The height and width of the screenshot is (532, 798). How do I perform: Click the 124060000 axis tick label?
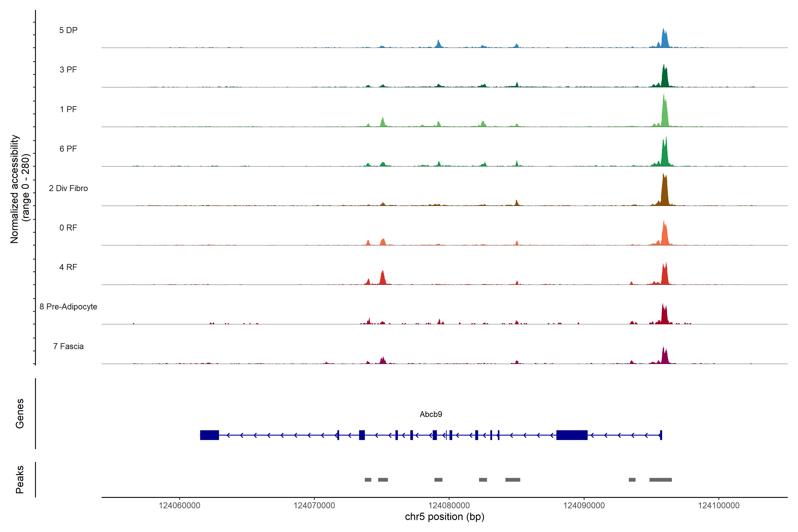point(180,506)
